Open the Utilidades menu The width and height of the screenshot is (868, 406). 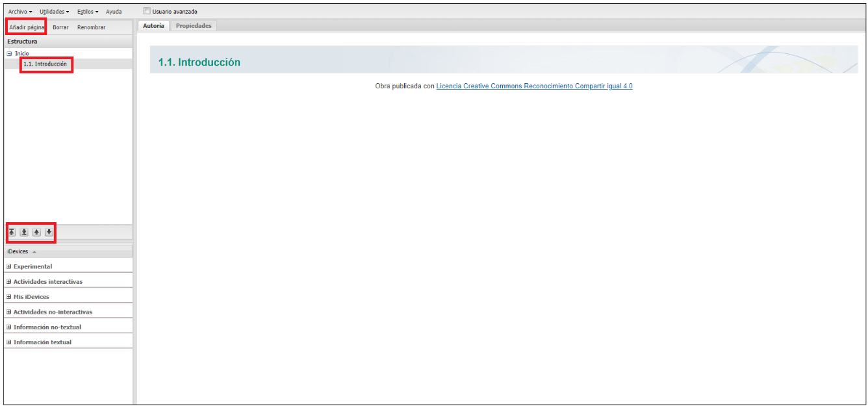54,12
